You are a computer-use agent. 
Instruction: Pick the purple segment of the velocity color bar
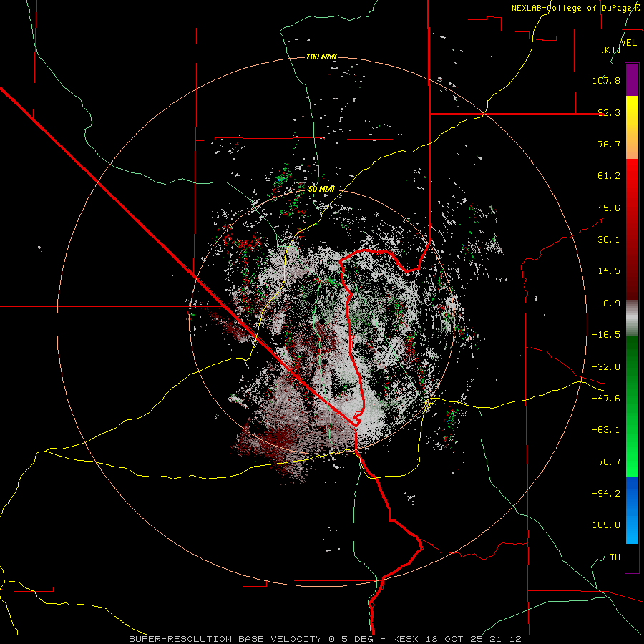click(632, 80)
